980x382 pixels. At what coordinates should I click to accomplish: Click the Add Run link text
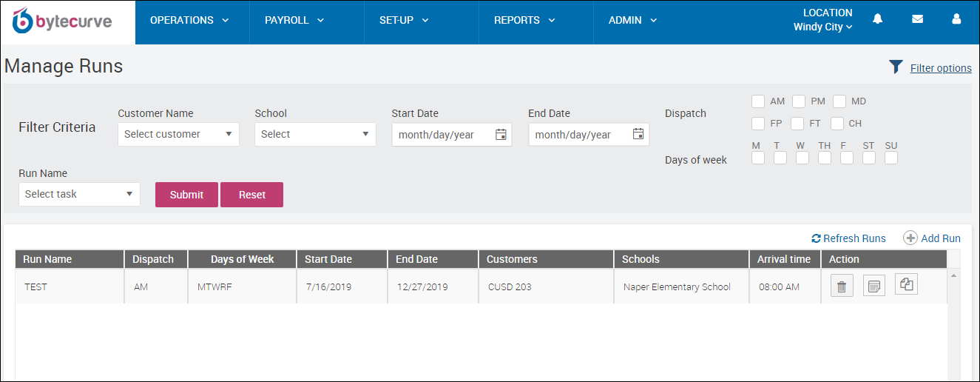tap(941, 238)
